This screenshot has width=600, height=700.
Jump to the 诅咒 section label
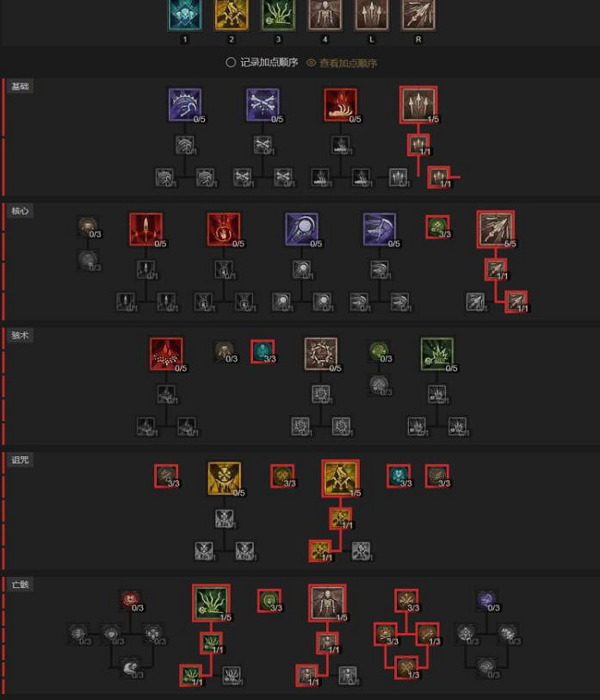click(20, 460)
